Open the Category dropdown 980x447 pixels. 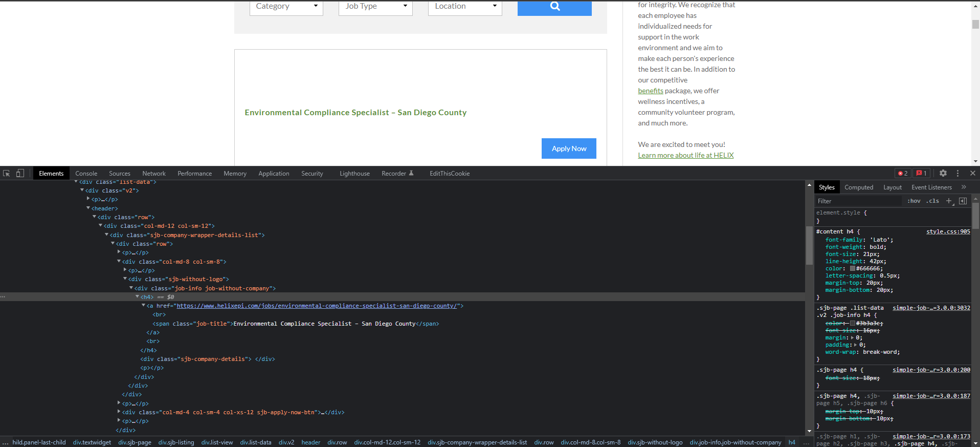click(x=286, y=7)
